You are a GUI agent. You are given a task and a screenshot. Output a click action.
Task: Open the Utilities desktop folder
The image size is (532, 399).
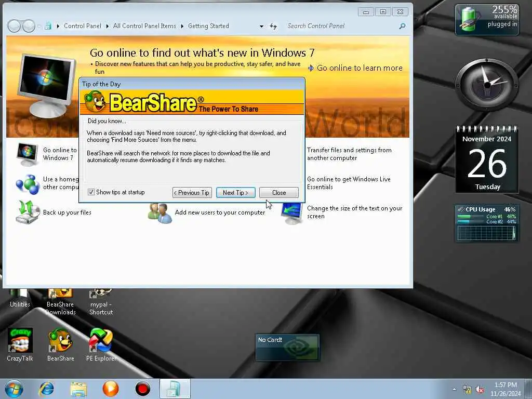20,299
